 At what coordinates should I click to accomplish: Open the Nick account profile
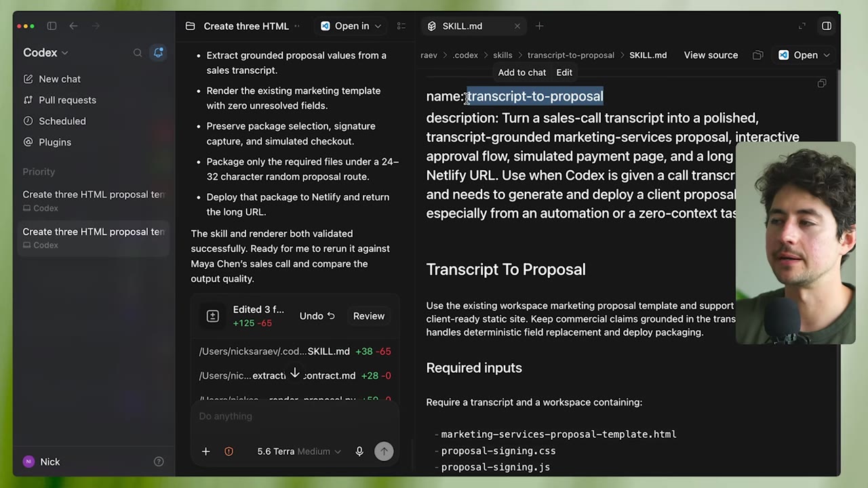coord(41,462)
